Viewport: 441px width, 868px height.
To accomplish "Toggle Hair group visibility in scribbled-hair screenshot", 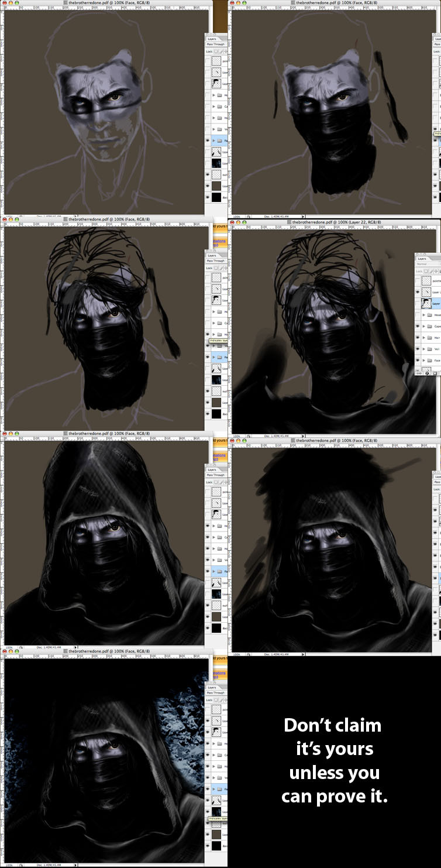I will (208, 334).
